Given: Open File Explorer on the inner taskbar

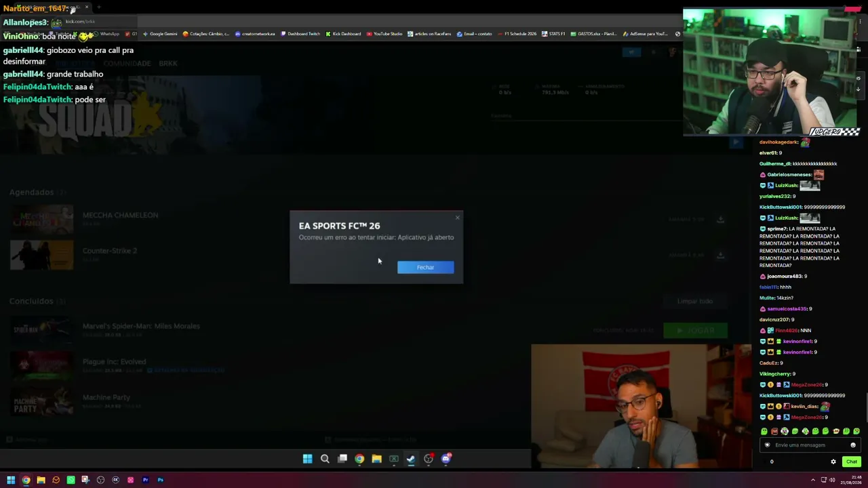Looking at the screenshot, I should (x=376, y=459).
